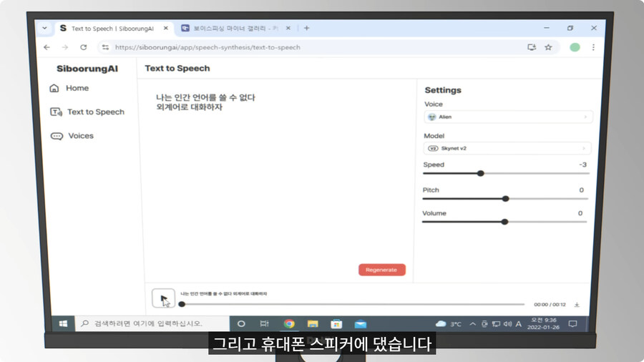Adjust the Speed slider handle
This screenshot has width=644, height=362.
pos(481,173)
